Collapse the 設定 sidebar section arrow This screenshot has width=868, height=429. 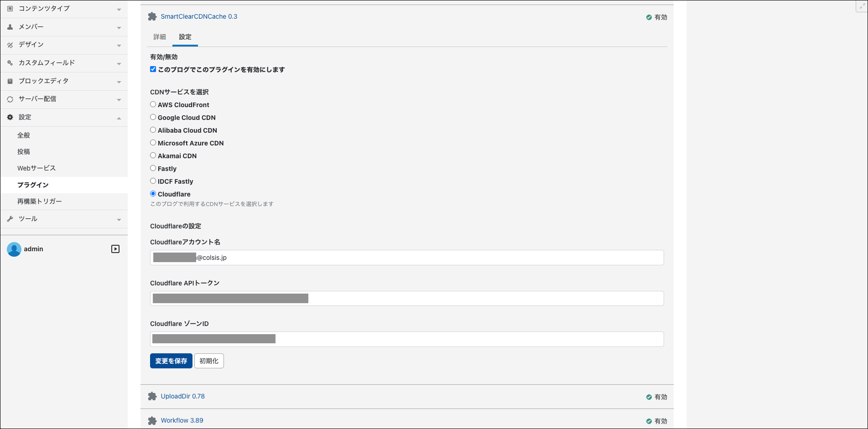(119, 118)
